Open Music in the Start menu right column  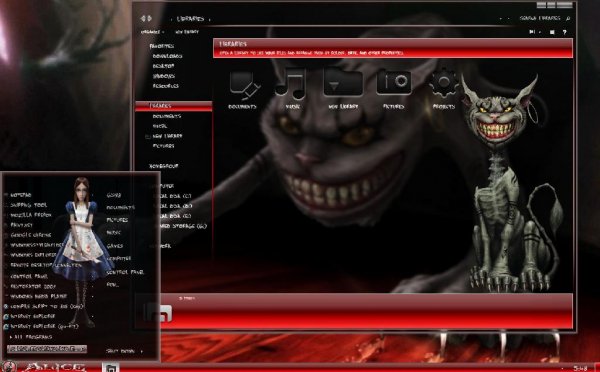click(114, 233)
